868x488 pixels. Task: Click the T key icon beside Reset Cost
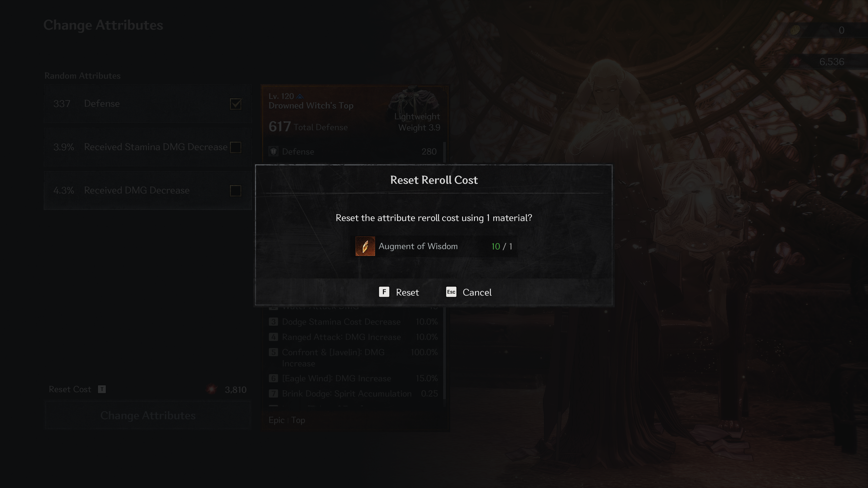(102, 389)
